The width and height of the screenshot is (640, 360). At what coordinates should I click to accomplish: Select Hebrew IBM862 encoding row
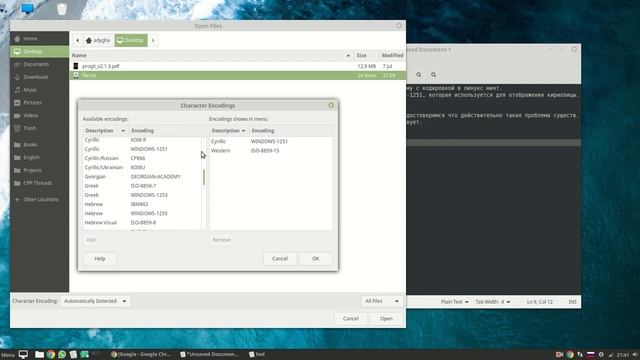pos(142,204)
